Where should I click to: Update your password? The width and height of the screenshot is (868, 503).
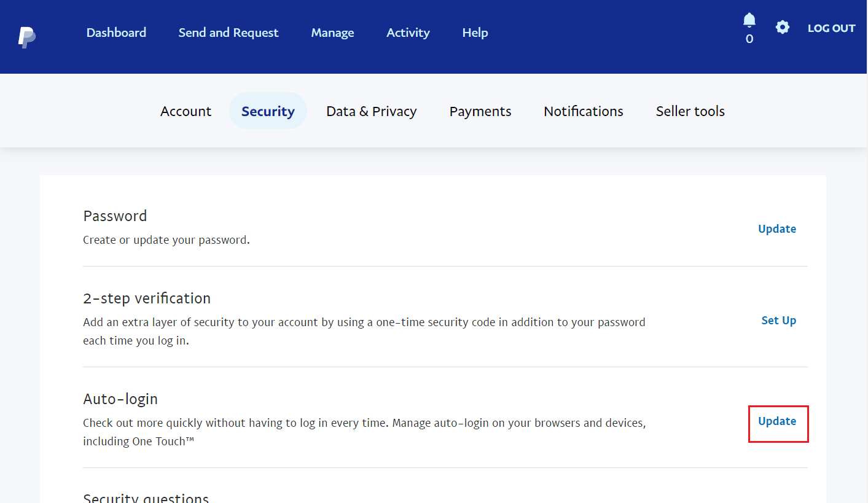pyautogui.click(x=777, y=228)
